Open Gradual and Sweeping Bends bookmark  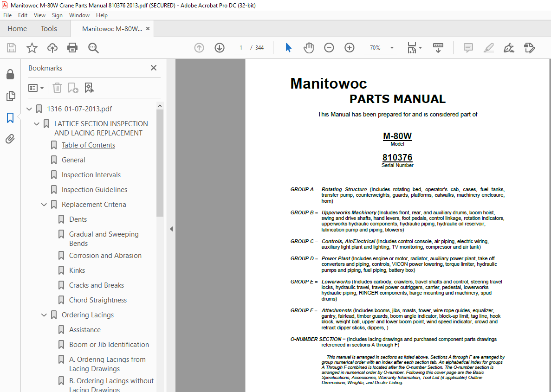click(x=104, y=239)
